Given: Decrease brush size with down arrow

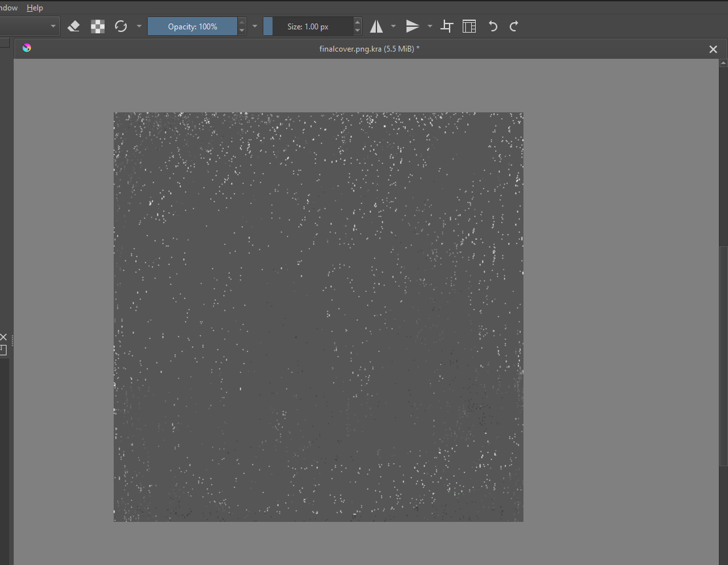Looking at the screenshot, I should (357, 31).
